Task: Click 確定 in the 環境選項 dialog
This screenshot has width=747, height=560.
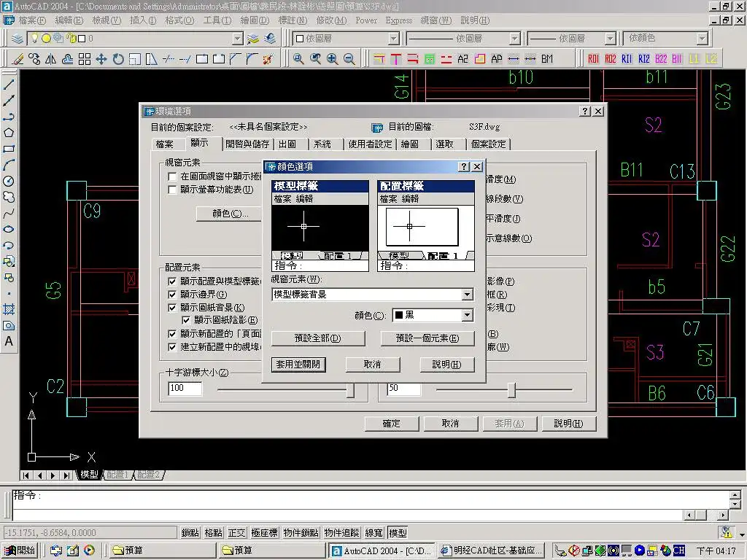Action: (392, 424)
